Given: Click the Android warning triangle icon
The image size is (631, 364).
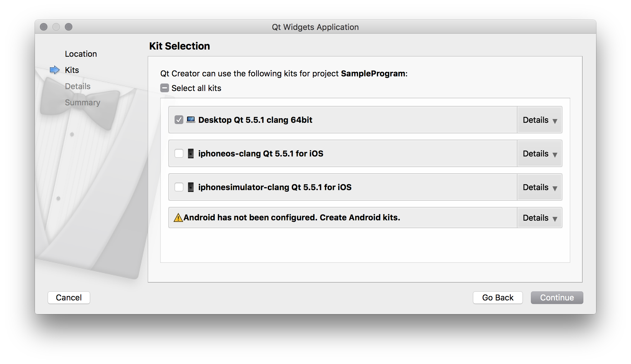Looking at the screenshot, I should (x=178, y=218).
